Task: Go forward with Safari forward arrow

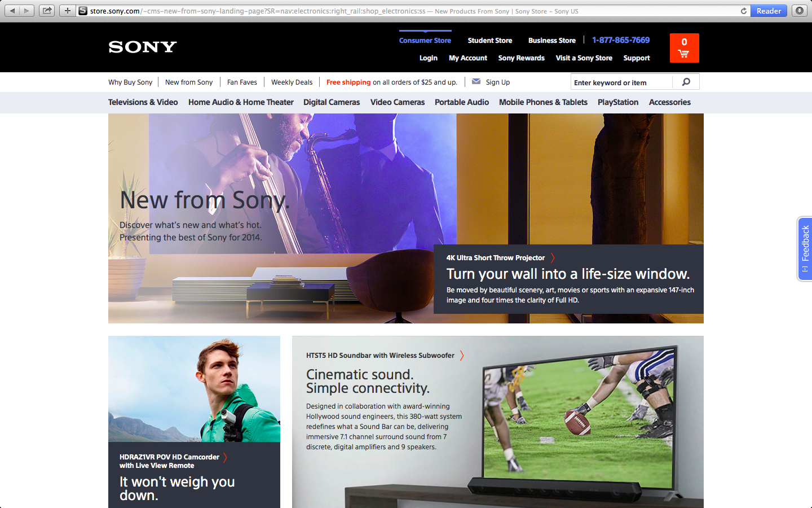Action: (x=27, y=11)
